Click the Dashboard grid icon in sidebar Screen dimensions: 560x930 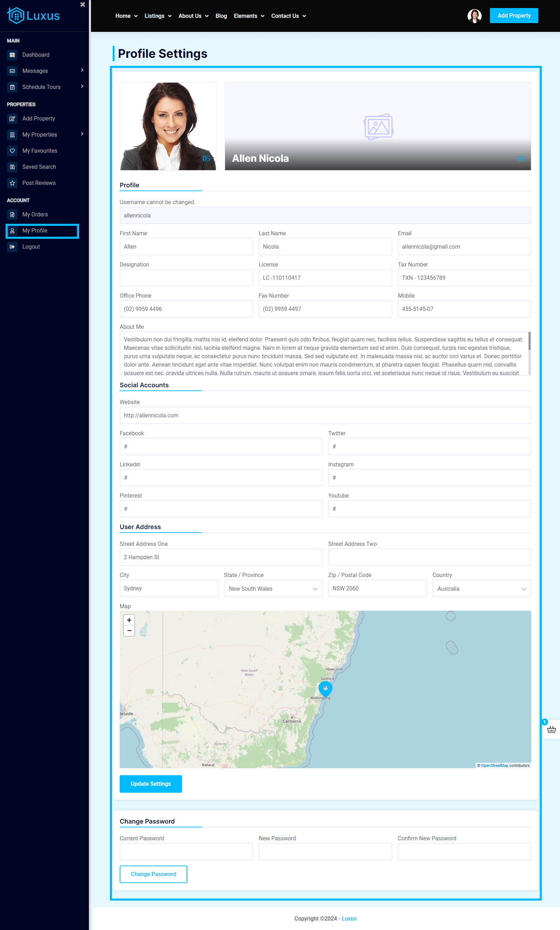pos(13,55)
